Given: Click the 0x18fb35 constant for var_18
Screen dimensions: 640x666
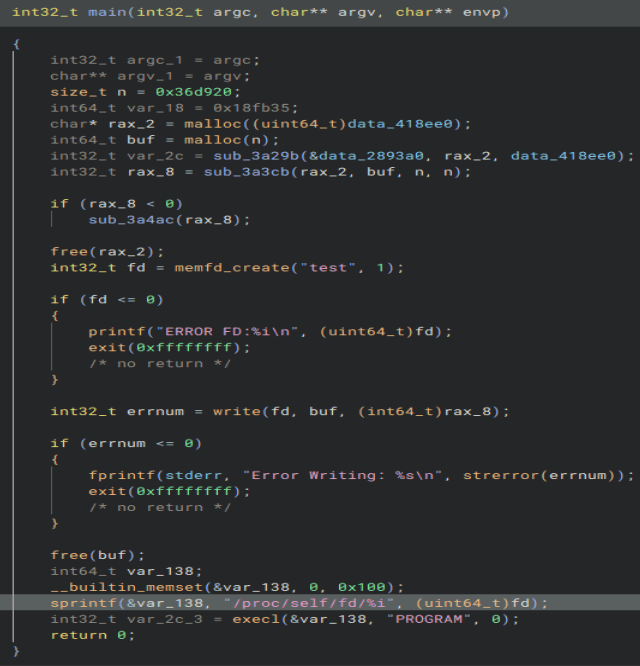Looking at the screenshot, I should click(x=203, y=108).
